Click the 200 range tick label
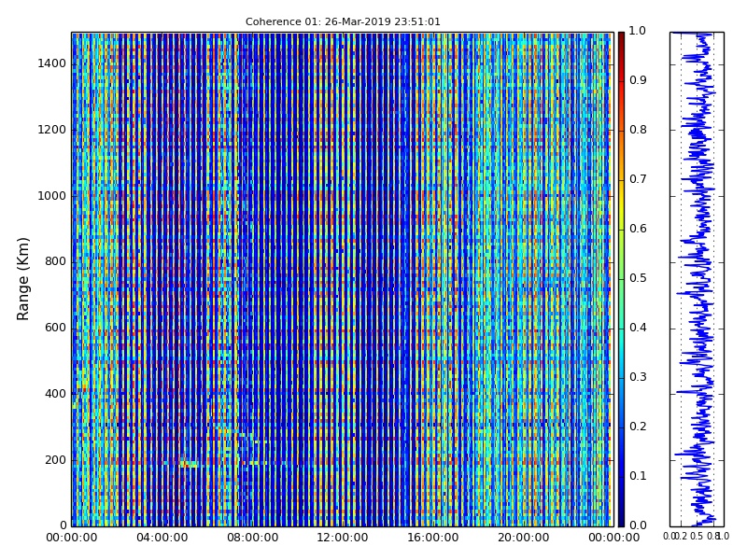 [x=55, y=460]
